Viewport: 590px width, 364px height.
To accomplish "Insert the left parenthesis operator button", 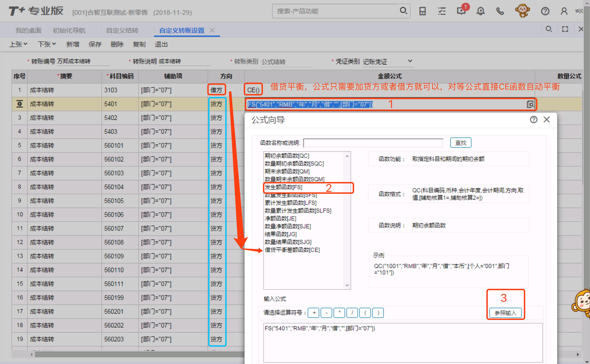I will coord(365,313).
